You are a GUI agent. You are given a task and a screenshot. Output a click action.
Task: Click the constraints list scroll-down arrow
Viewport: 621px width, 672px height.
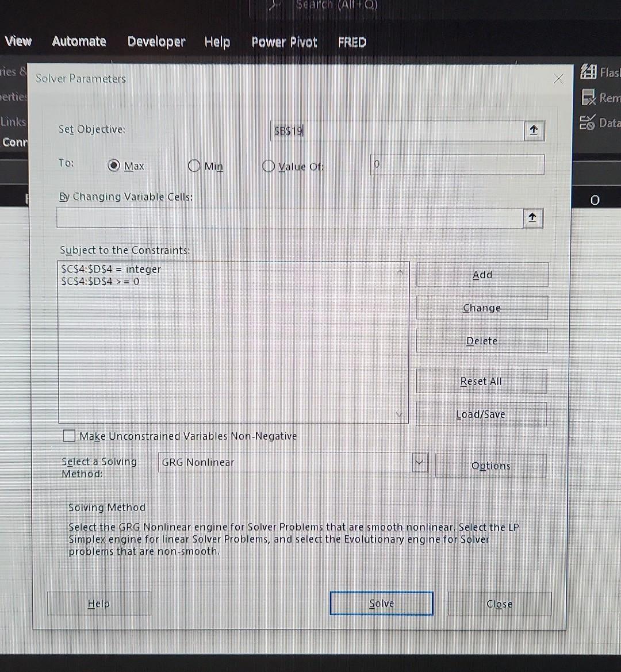(399, 414)
